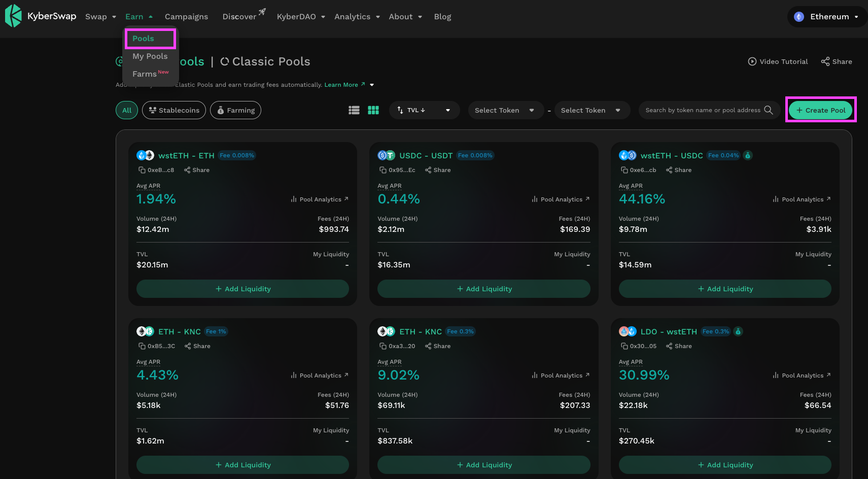868x479 pixels.
Task: Open Pool Analytics for LDO - wstETH
Action: 802,375
